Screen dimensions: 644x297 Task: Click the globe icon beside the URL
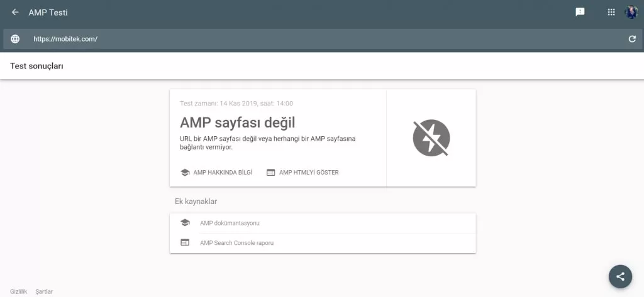coord(15,39)
